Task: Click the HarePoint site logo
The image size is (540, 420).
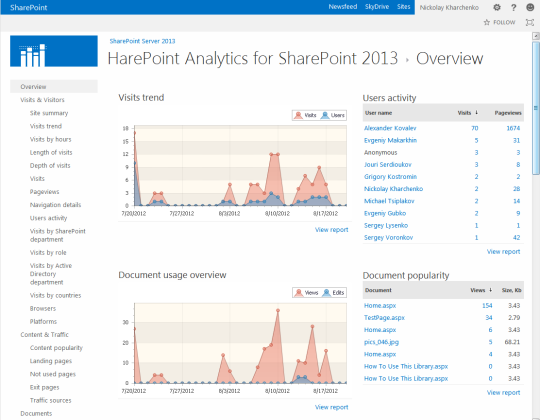Action: pos(54,51)
